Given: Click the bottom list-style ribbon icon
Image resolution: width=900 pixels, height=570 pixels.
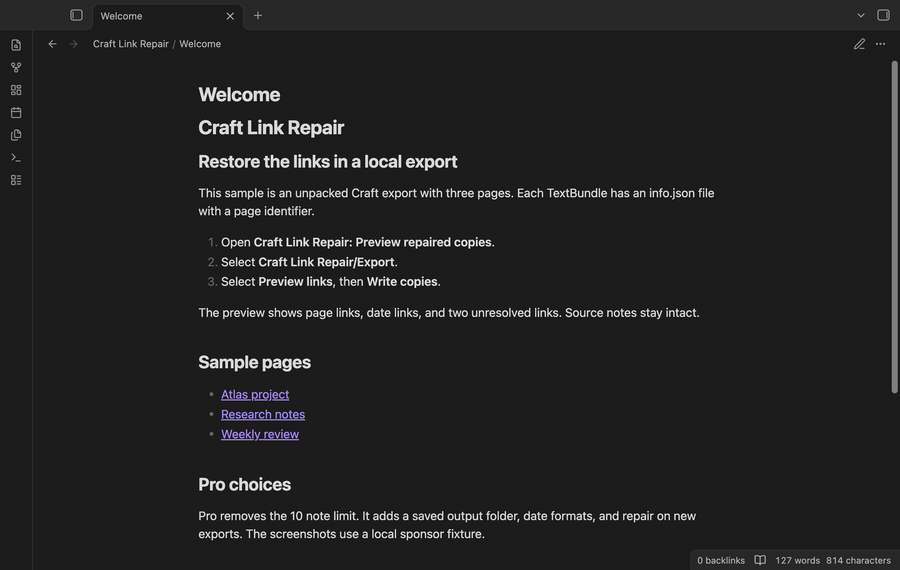Looking at the screenshot, I should 16,180.
